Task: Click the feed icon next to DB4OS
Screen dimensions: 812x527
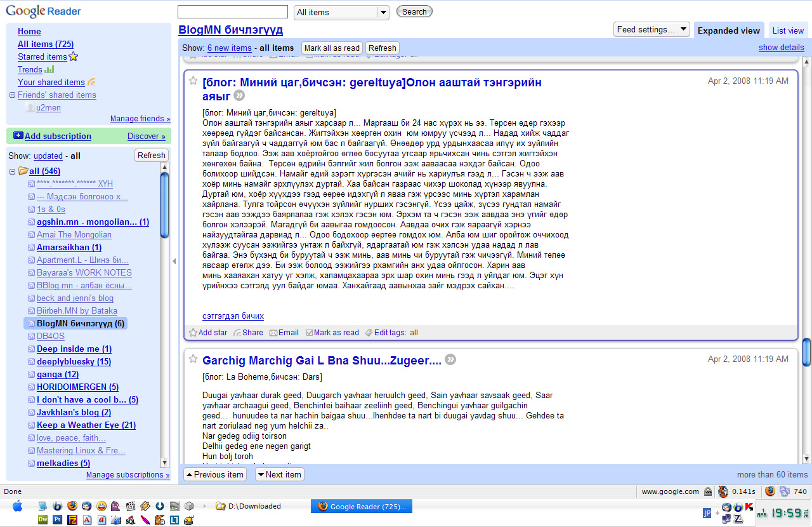Action: (32, 337)
